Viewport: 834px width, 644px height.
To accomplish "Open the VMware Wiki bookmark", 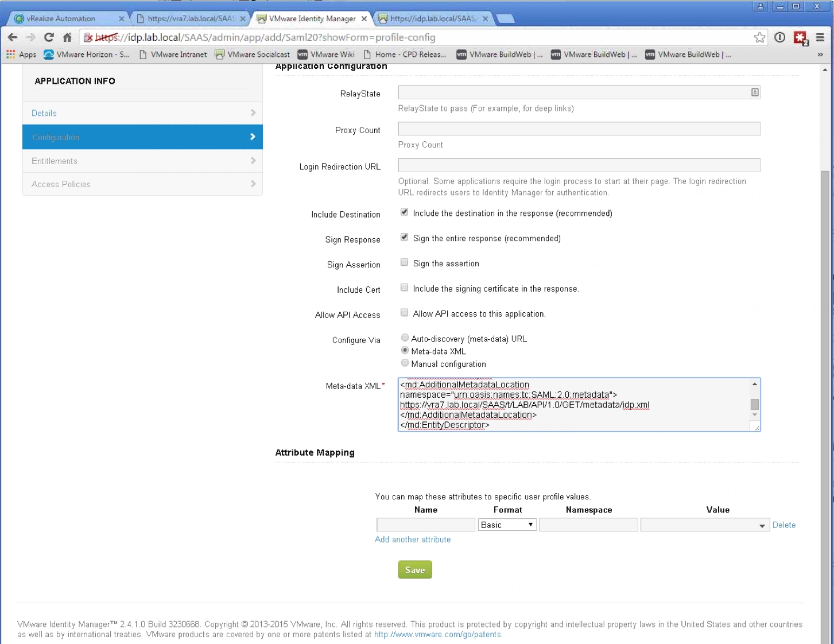I will click(x=326, y=55).
